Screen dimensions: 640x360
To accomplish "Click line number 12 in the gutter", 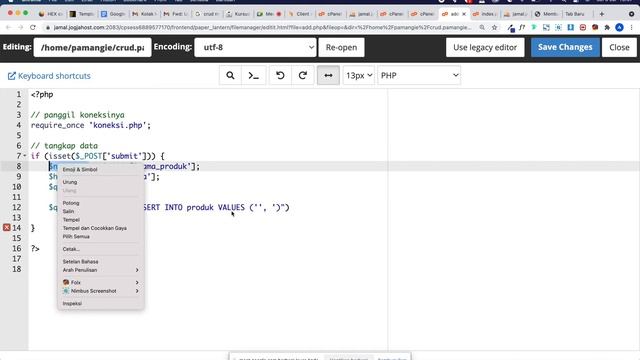I will (x=16, y=207).
